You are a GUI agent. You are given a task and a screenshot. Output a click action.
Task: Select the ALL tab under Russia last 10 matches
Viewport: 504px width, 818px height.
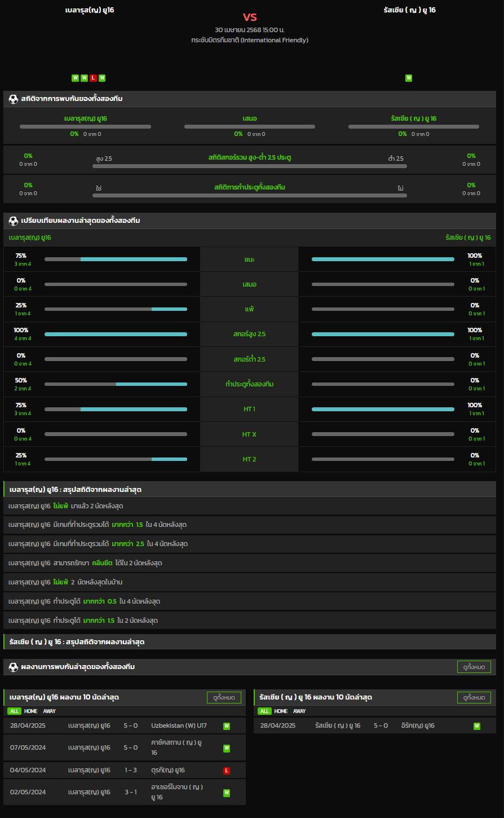pos(264,711)
